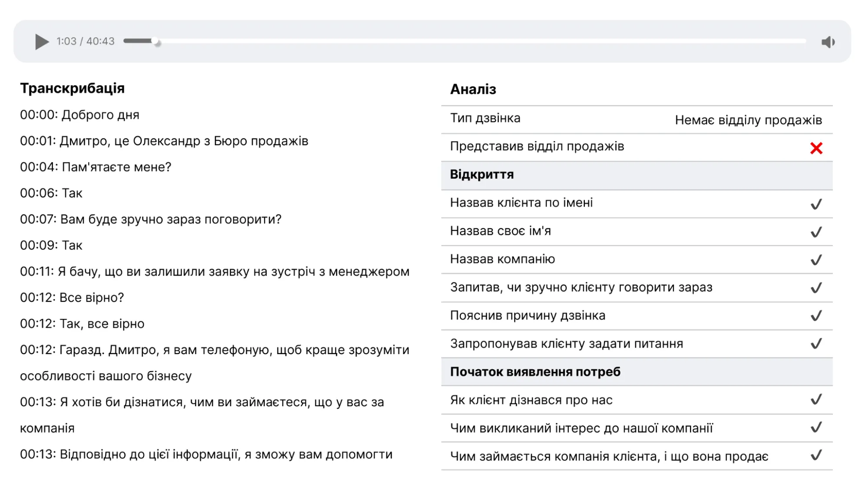Screen dimensions: 868x500
Task: Collapse the Відкриття section header
Action: pyautogui.click(x=482, y=174)
